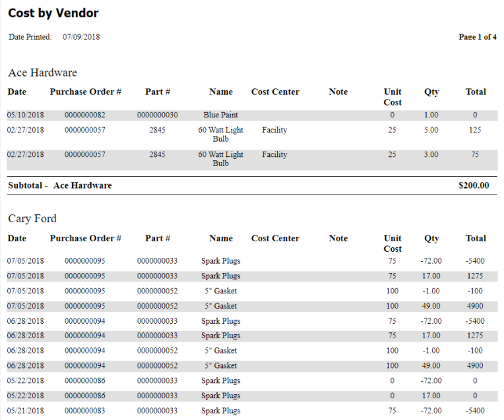Select the Blue Paint item name
This screenshot has height=420, width=504.
point(220,115)
